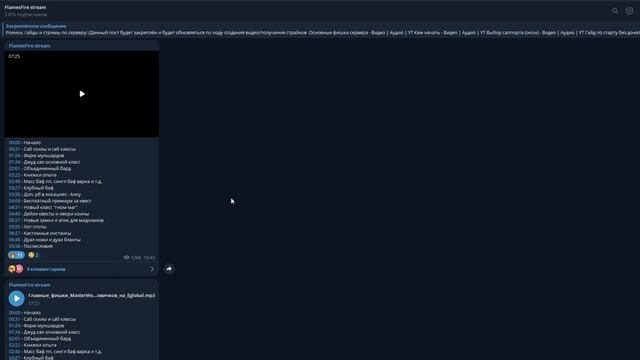Jump to 01:24 Фарм муншардов in audio post
Image resolution: width=640 pixels, height=360 pixels.
(x=14, y=326)
